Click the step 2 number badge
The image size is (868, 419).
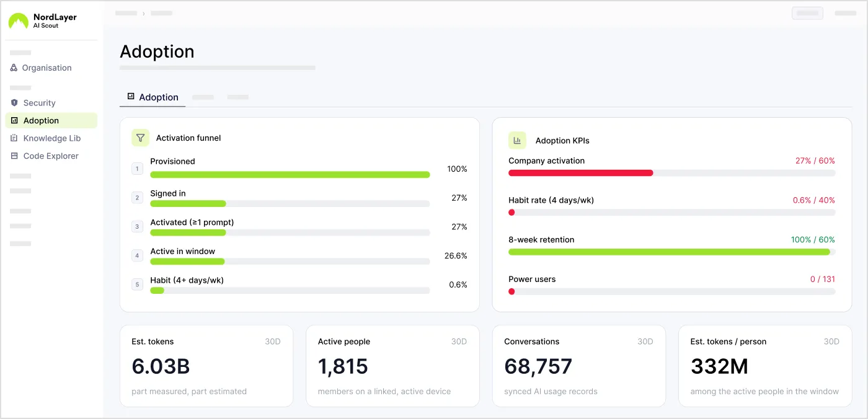[x=137, y=198]
